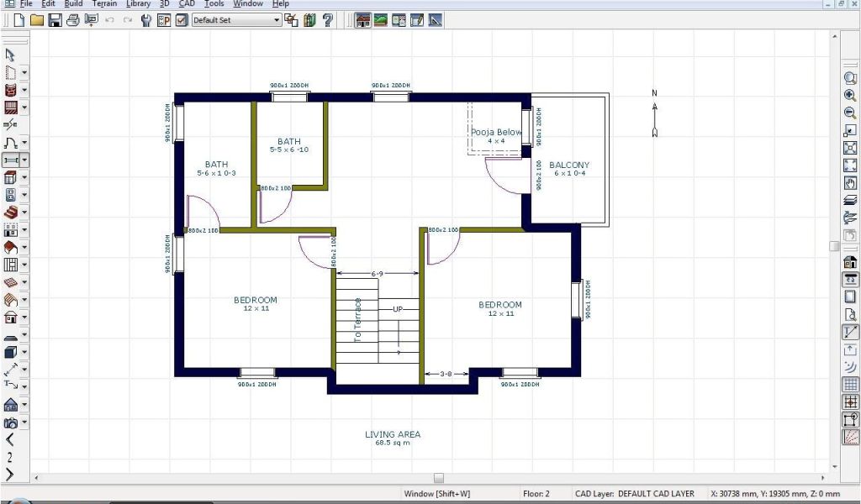Viewport: 861px width, 504px height.
Task: Open the Terrain menu
Action: (x=104, y=4)
